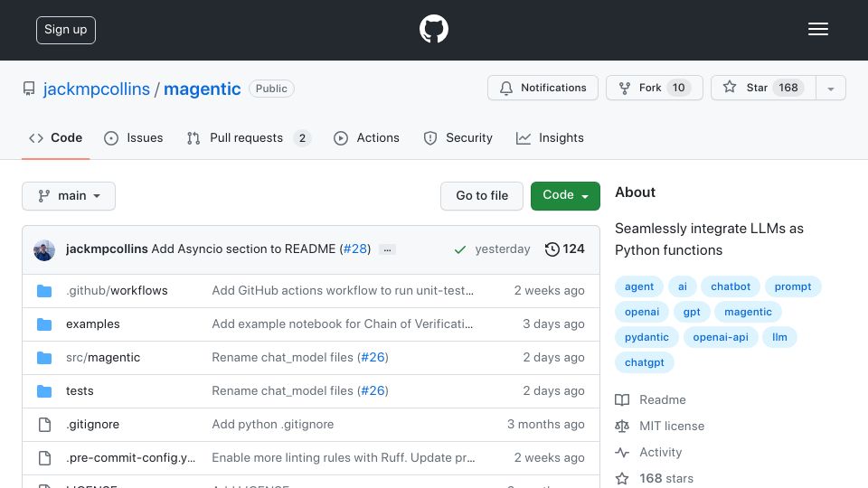Screen dimensions: 868x488
Task: Open the .gitignore file
Action: 92,425
